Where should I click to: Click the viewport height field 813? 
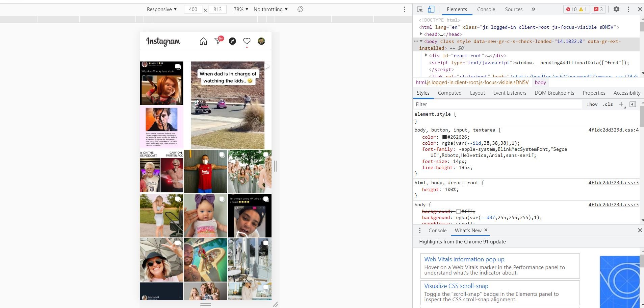[217, 9]
